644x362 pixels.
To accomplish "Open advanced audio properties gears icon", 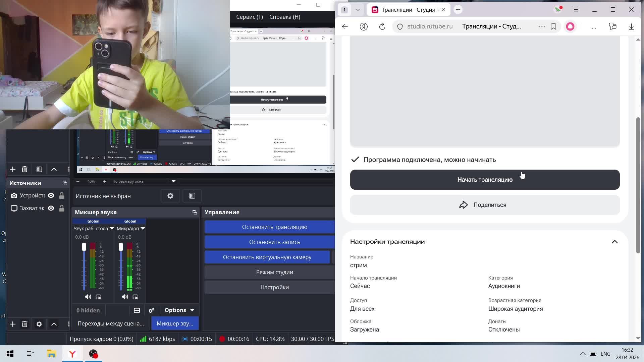I will click(x=152, y=310).
